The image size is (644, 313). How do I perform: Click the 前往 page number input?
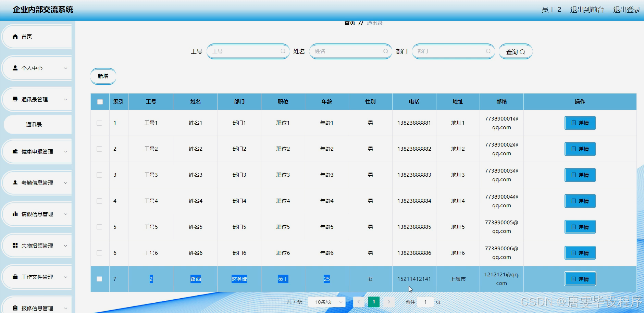click(425, 302)
